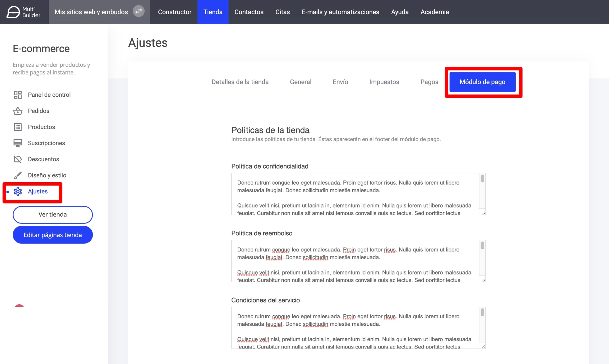The image size is (609, 364).
Task: Click the Suscripciones card icon
Action: [x=18, y=143]
